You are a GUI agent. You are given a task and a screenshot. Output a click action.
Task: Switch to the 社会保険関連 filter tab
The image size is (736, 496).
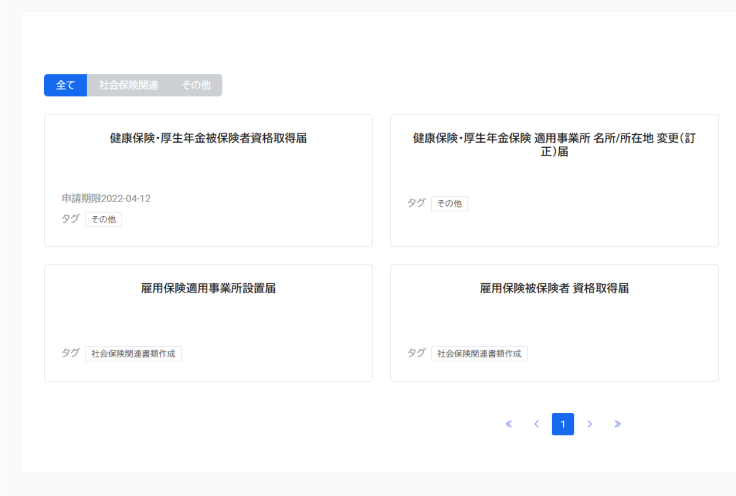pos(128,85)
